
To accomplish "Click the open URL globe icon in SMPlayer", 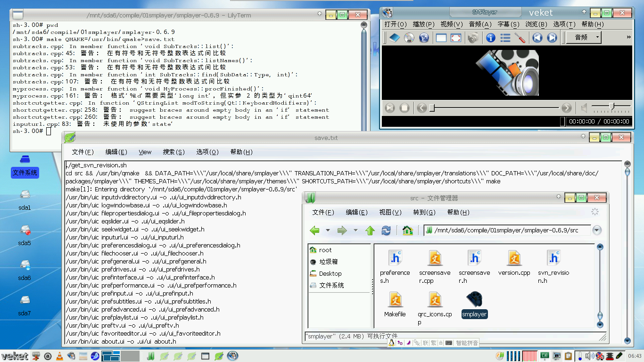I will [x=424, y=38].
